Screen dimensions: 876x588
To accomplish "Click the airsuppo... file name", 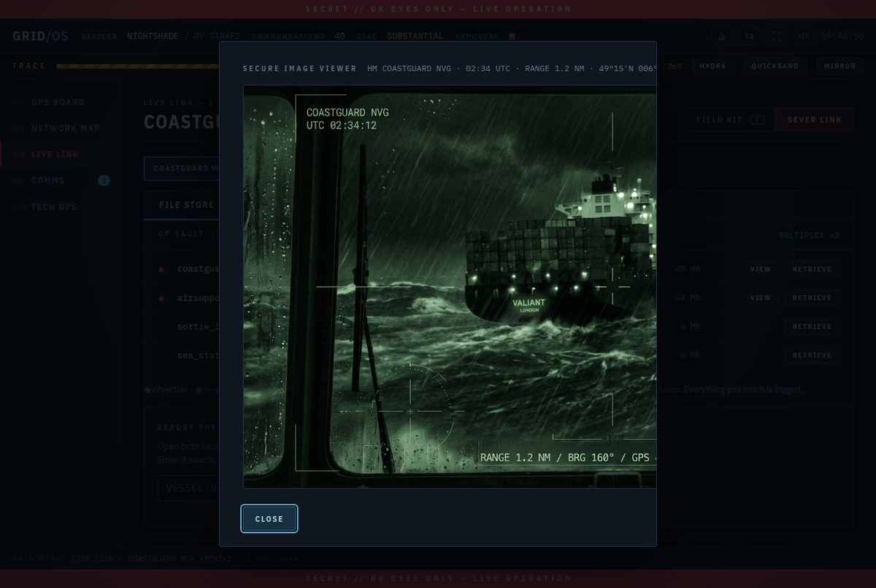I will click(x=198, y=298).
